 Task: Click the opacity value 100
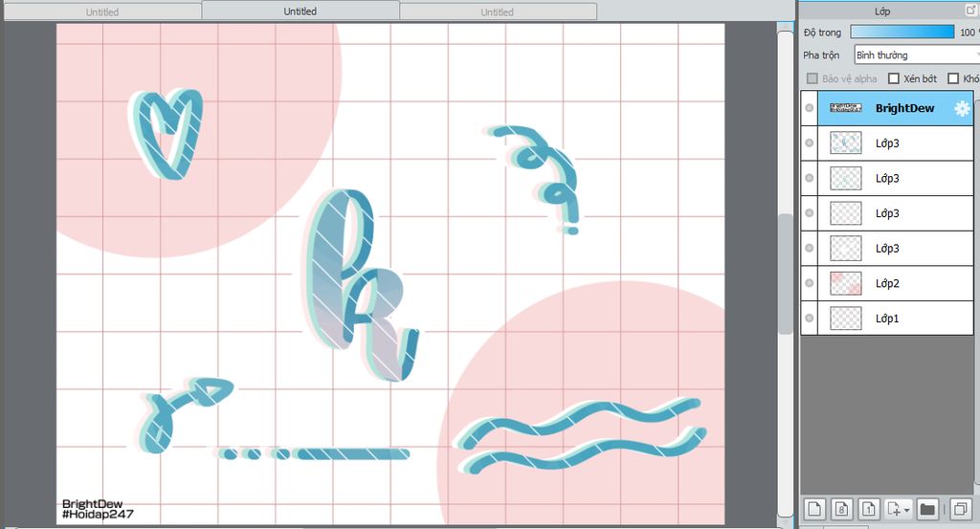click(x=969, y=33)
